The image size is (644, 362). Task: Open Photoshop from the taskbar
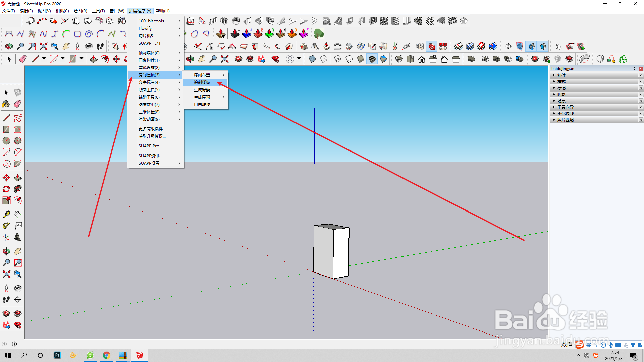pyautogui.click(x=57, y=355)
